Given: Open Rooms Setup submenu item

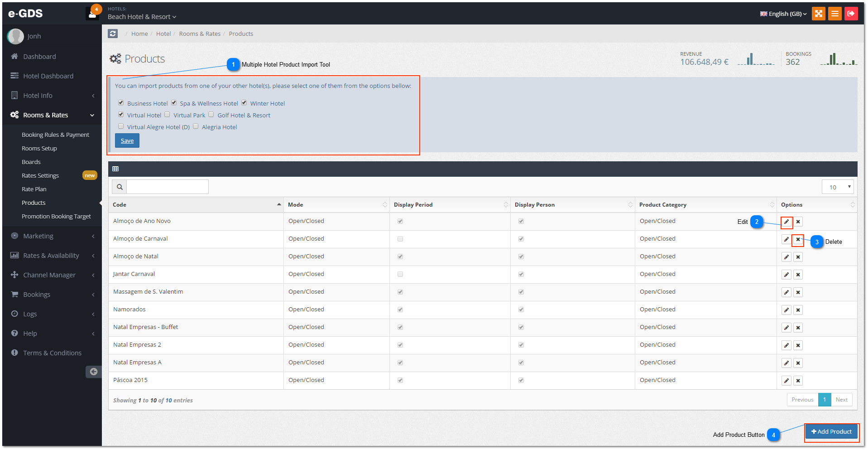Looking at the screenshot, I should (x=39, y=148).
